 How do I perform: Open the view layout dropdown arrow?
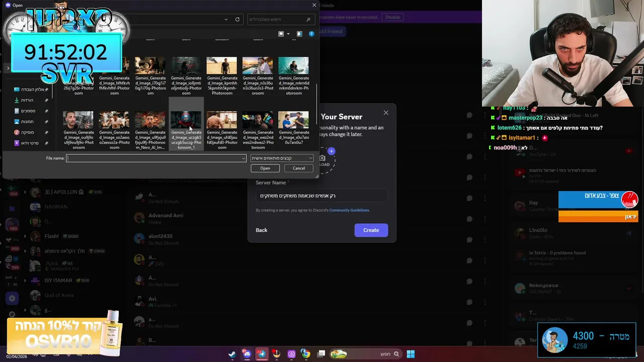(x=288, y=34)
